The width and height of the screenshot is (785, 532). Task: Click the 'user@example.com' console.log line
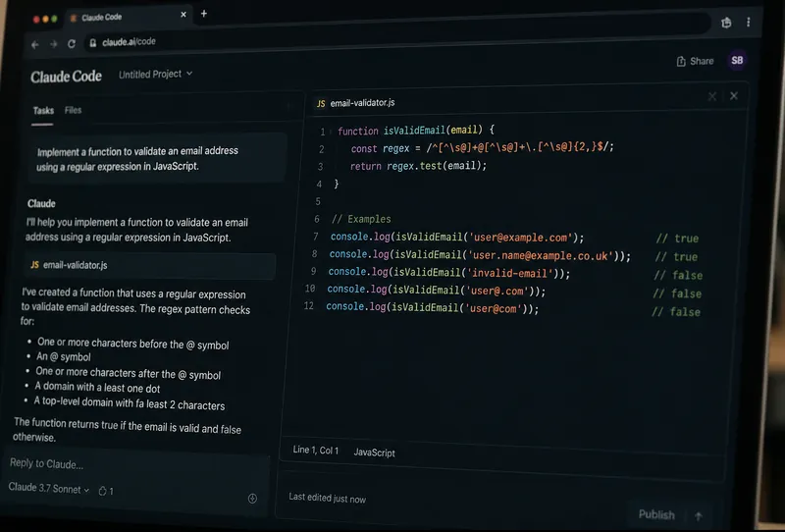pos(456,238)
